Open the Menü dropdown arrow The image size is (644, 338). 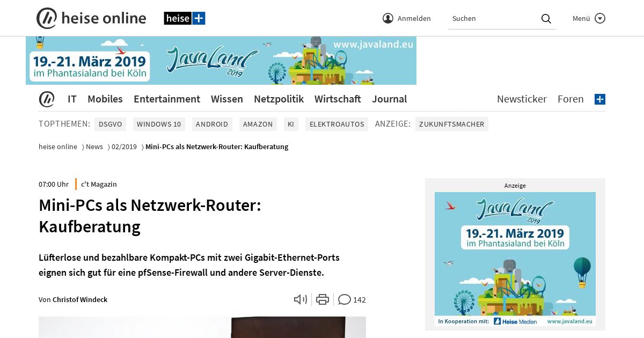(600, 18)
